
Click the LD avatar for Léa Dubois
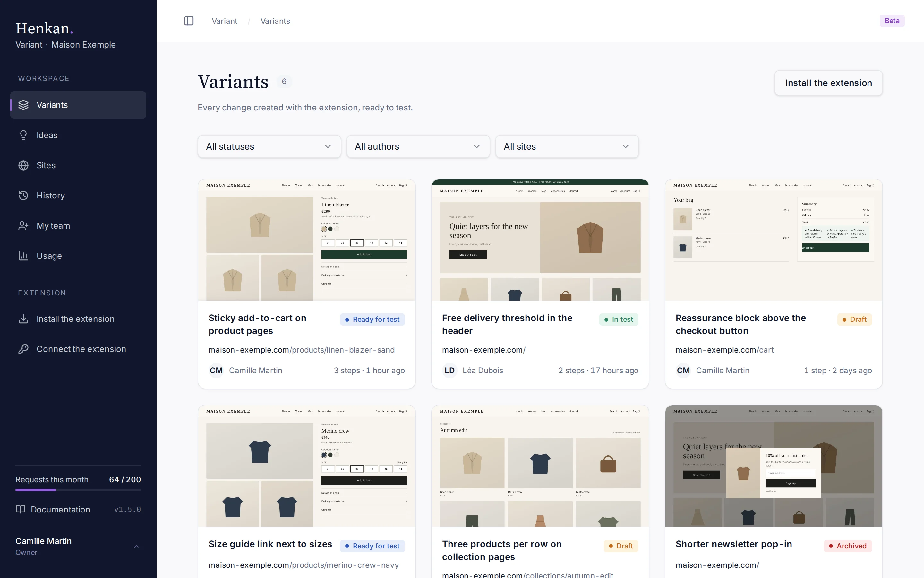click(x=450, y=371)
